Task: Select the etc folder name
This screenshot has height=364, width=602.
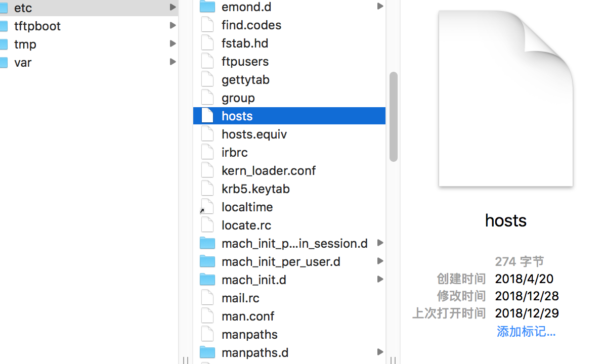Action: 23,8
